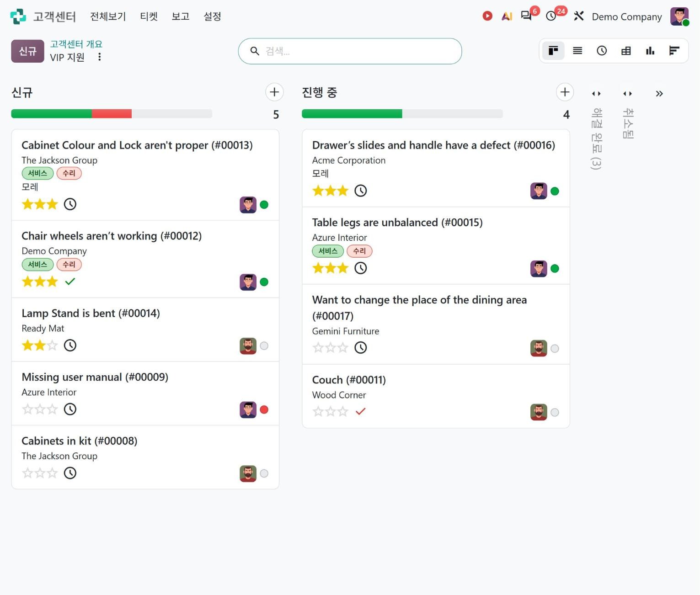Open the 티켓 menu
The image size is (700, 595).
[149, 16]
